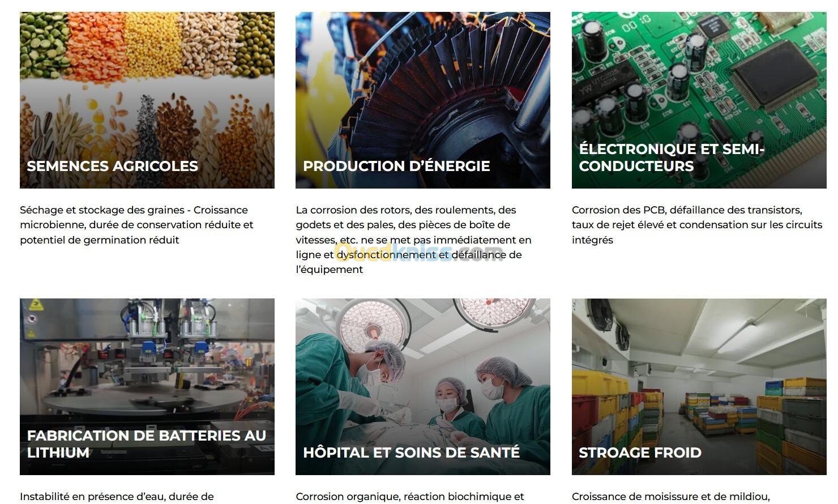Open the hospital surgery image card
This screenshot has height=504, width=838.
point(423,387)
